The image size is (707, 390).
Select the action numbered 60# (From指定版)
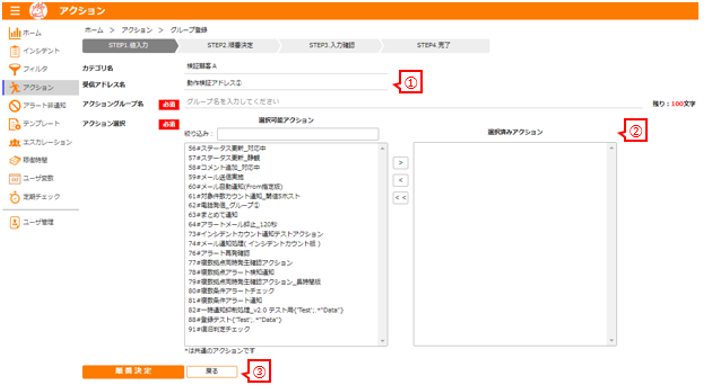(235, 186)
